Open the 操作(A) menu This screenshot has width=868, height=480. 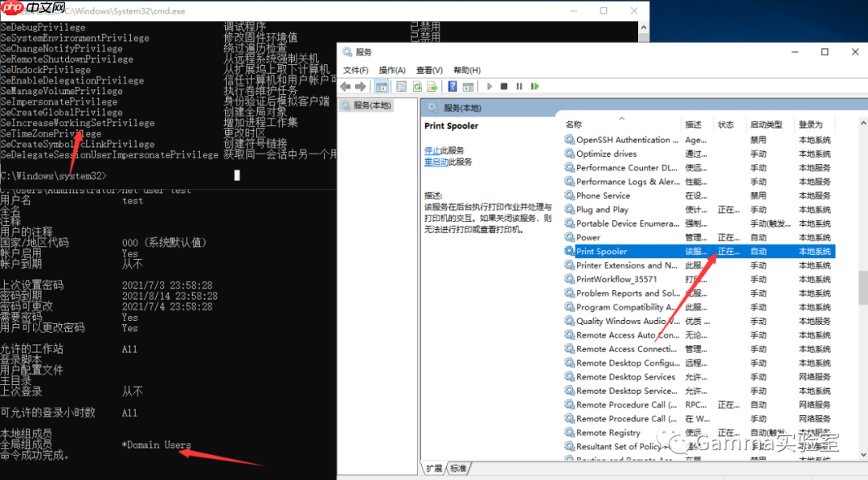(x=391, y=70)
